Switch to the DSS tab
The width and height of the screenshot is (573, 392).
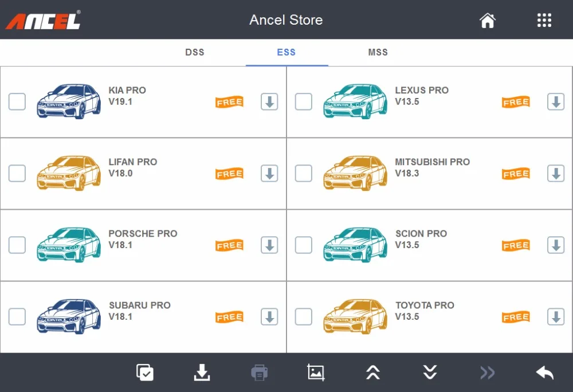[x=195, y=52]
